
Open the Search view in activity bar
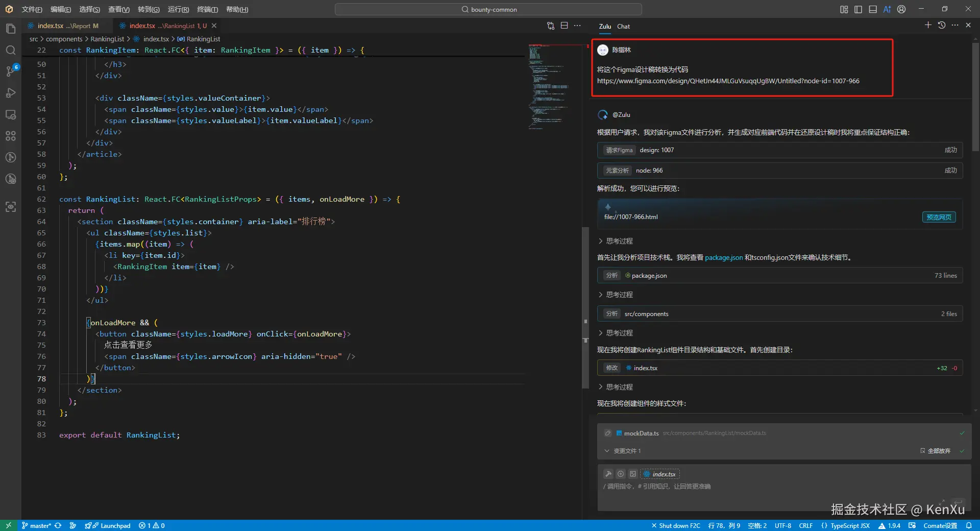[11, 50]
